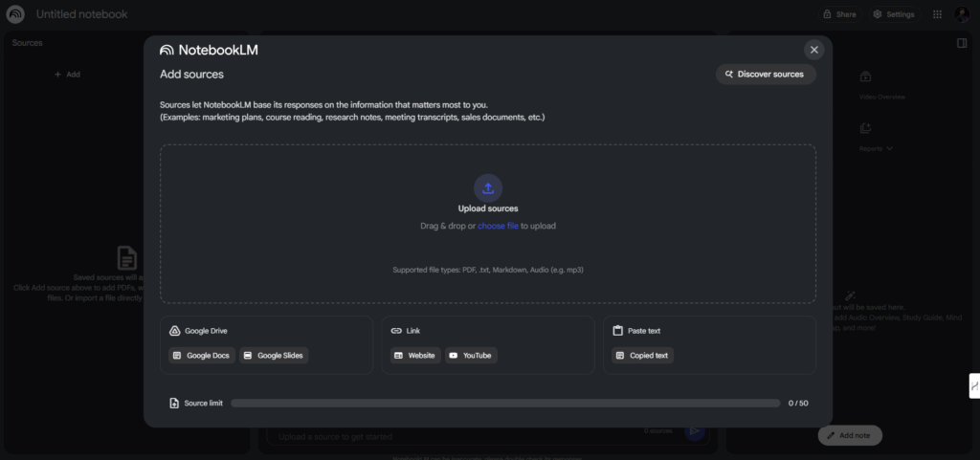Viewport: 980px width, 460px height.
Task: Click the Video Overview icon
Action: pos(865,77)
